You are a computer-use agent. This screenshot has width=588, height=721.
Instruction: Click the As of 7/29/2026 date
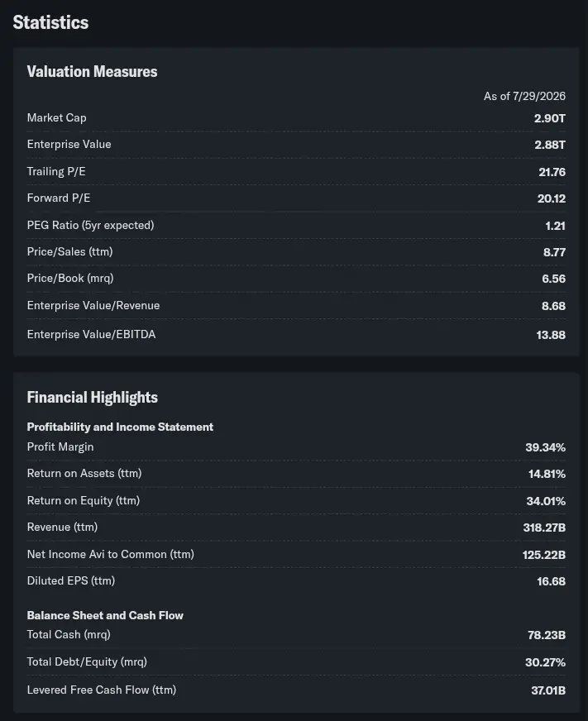tap(524, 96)
